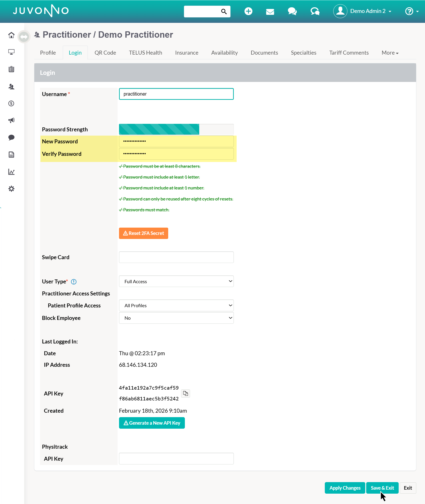Screen dimensions: 425x504
Task: Switch to the QR Code tab
Action: (105, 52)
